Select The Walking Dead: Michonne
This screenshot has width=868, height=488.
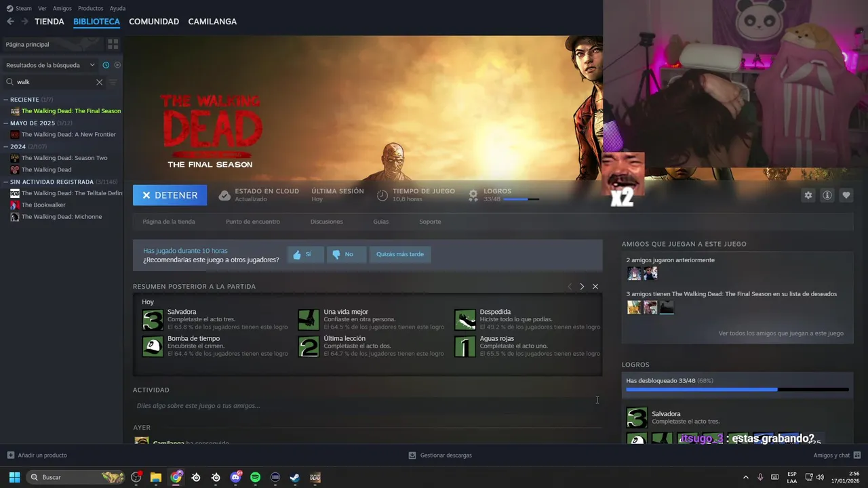pos(63,217)
